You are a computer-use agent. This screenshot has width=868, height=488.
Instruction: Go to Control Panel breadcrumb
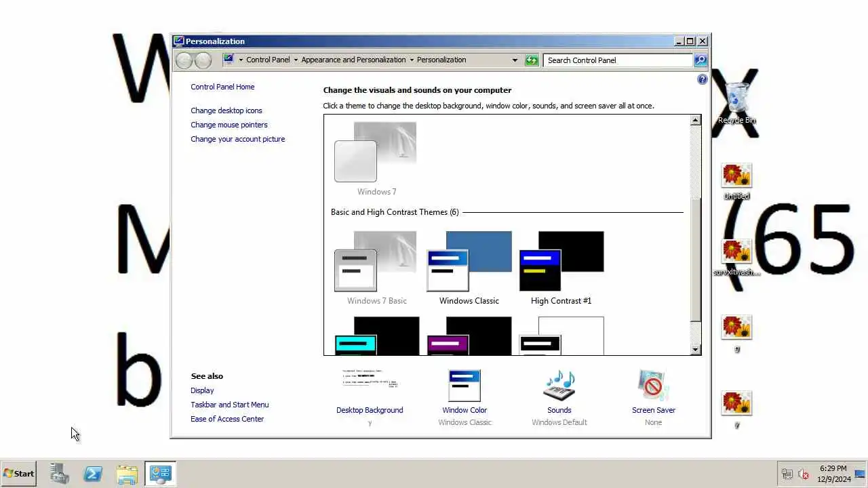(268, 60)
